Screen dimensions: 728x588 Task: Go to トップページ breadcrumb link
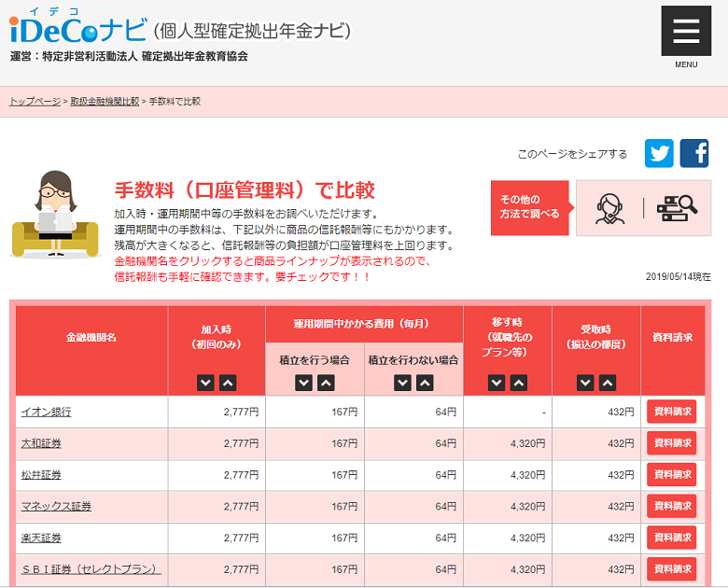click(x=35, y=101)
